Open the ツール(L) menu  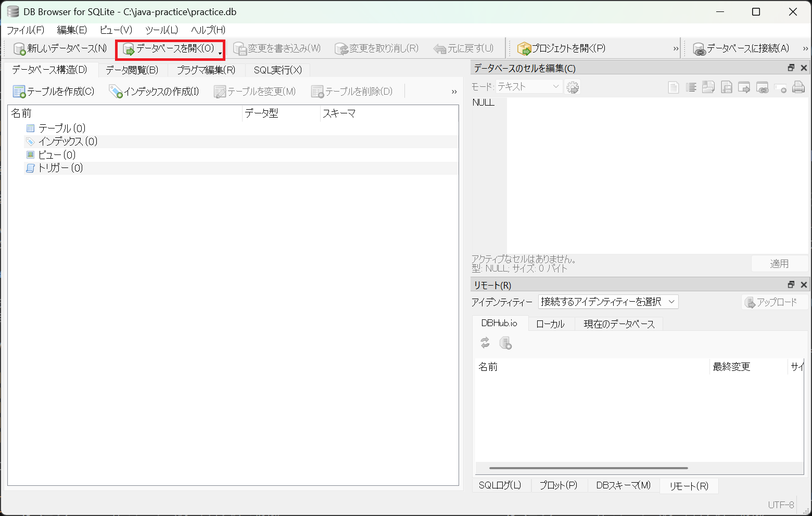161,30
